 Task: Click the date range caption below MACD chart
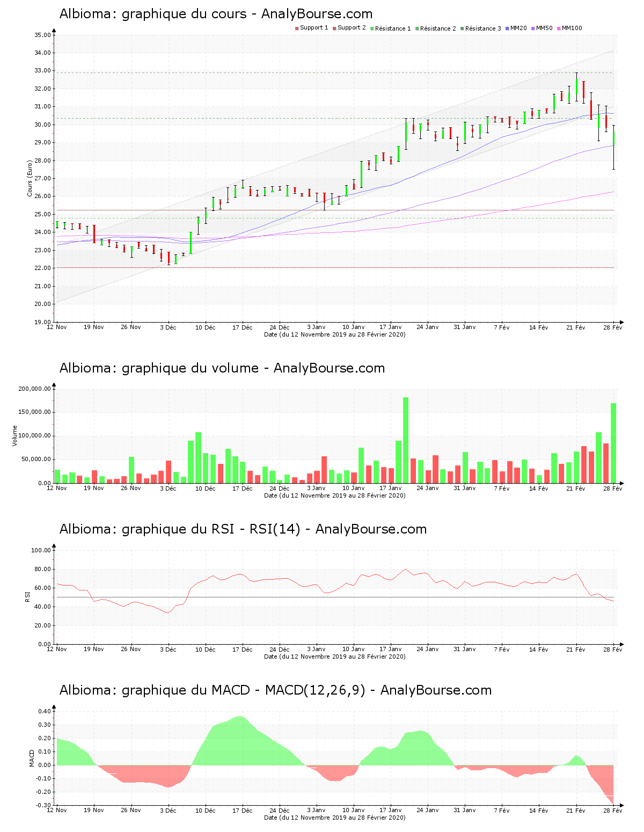(x=335, y=818)
